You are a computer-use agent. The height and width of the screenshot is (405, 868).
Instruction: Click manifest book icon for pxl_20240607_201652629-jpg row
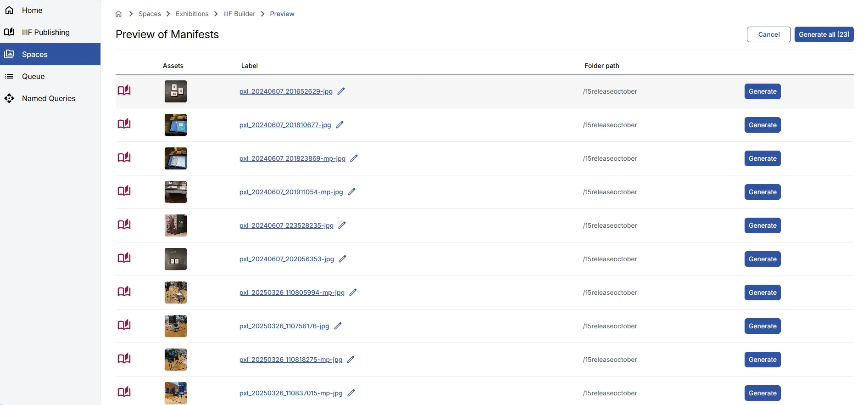click(x=124, y=90)
